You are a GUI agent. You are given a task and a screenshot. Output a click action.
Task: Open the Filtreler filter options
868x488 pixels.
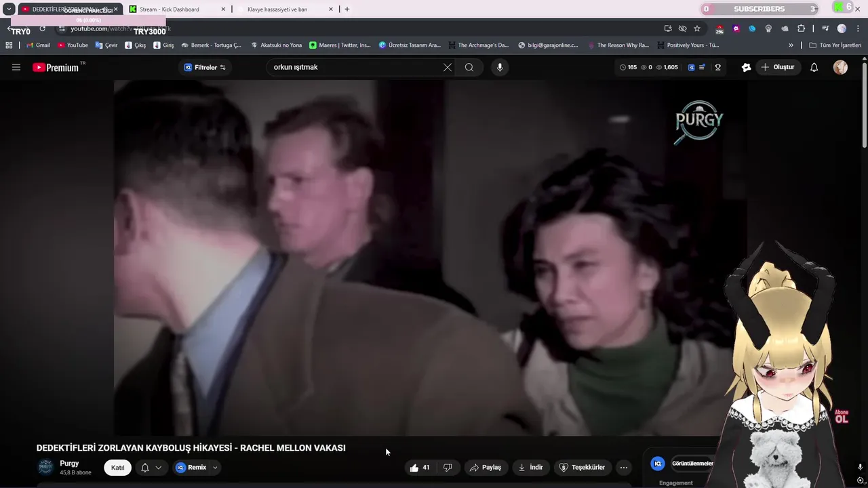205,67
